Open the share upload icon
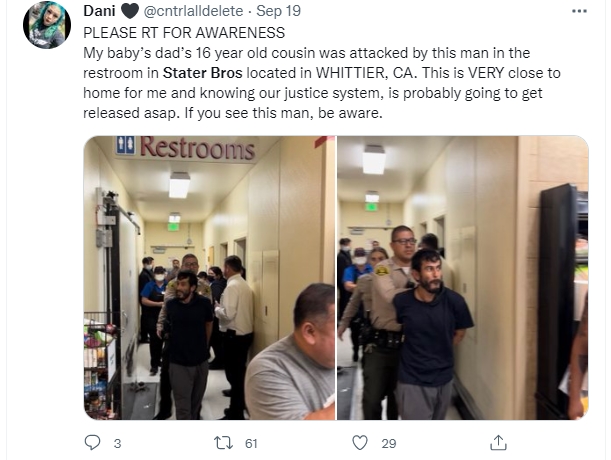 click(x=498, y=442)
